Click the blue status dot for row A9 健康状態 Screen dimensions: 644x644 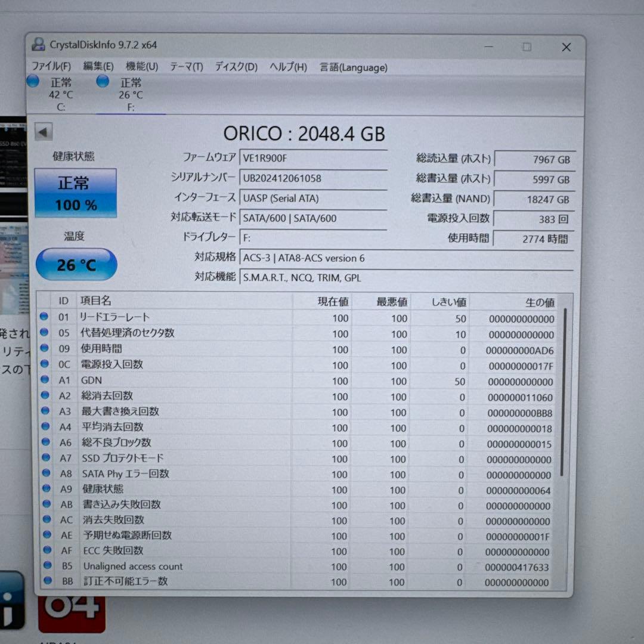point(47,488)
